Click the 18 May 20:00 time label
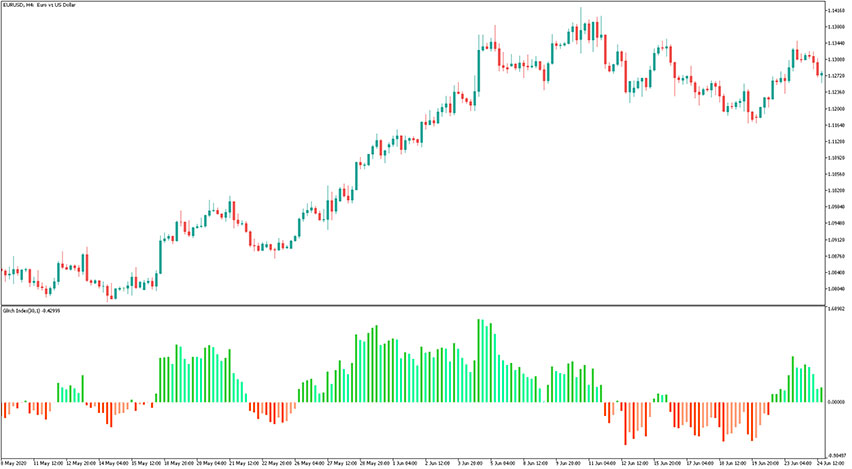Image resolution: width=852 pixels, height=469 pixels. (179, 464)
